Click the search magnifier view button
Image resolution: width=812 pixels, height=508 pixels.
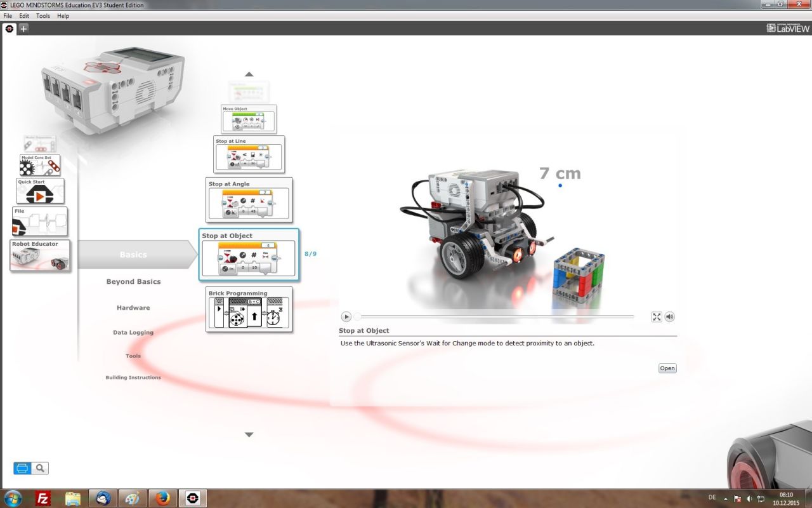pos(40,469)
